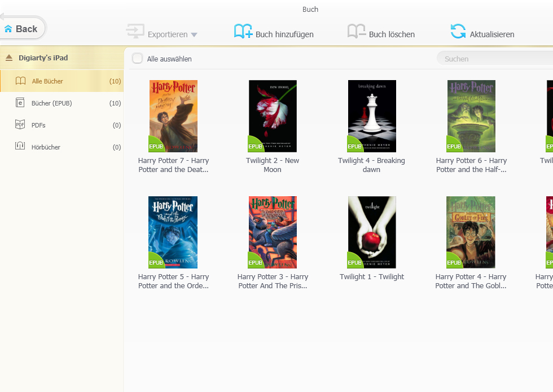553x392 pixels.
Task: Select the Bücher (EPUB) sidebar icon
Action: (20, 103)
